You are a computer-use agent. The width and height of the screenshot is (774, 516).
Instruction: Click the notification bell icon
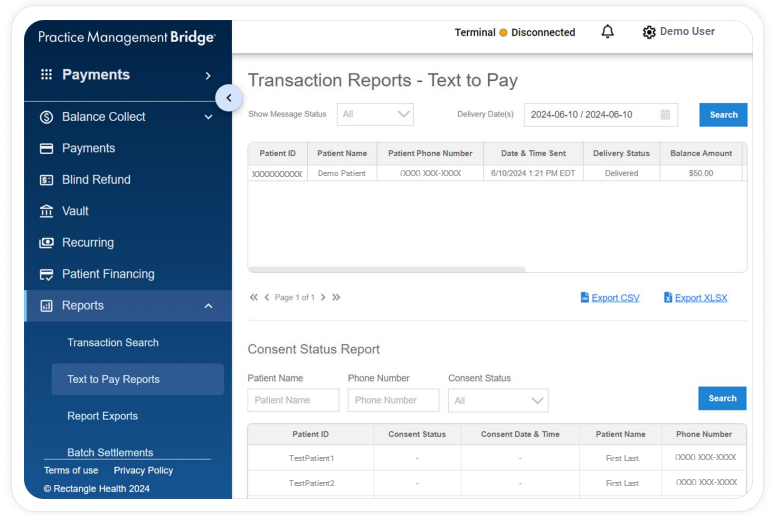tap(607, 32)
